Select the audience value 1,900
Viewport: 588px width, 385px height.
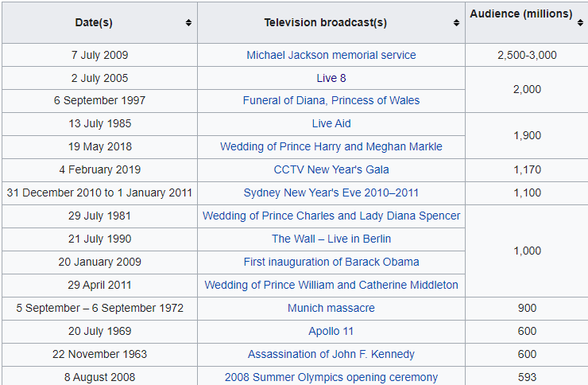pos(527,135)
